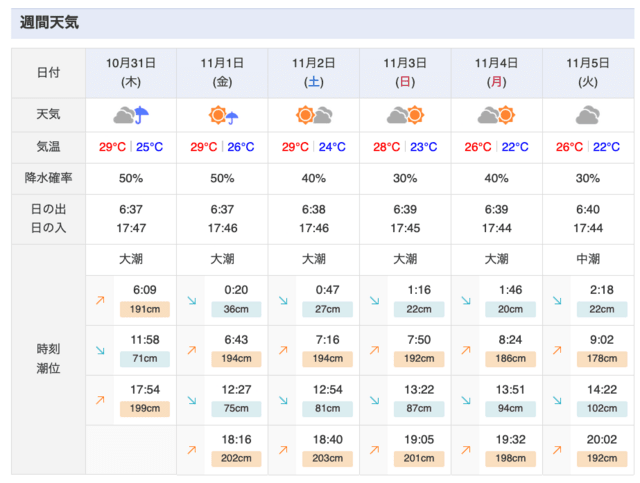Image resolution: width=640 pixels, height=483 pixels.
Task: Click the rising tide arrow beside 6:09
Action: [x=100, y=300]
